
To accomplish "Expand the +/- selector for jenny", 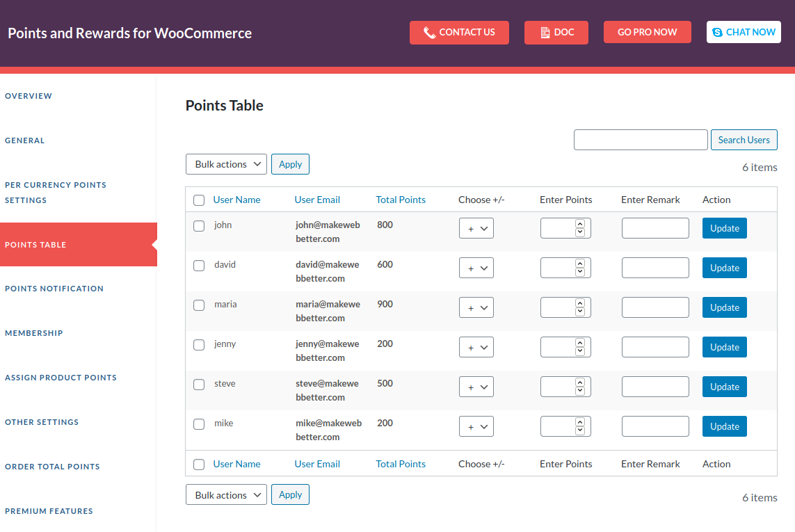I will pyautogui.click(x=476, y=347).
